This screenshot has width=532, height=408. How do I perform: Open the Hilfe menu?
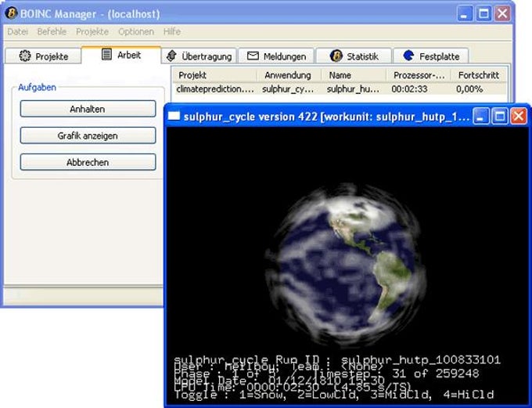pyautogui.click(x=171, y=31)
